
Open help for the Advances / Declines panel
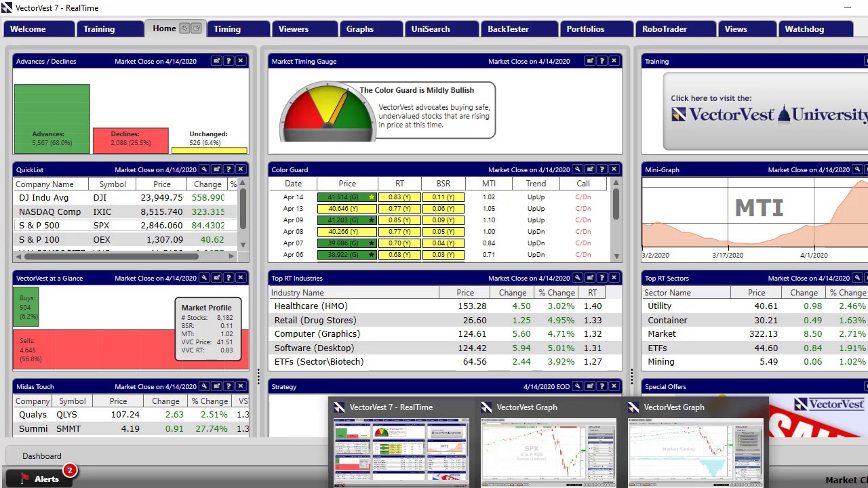229,61
